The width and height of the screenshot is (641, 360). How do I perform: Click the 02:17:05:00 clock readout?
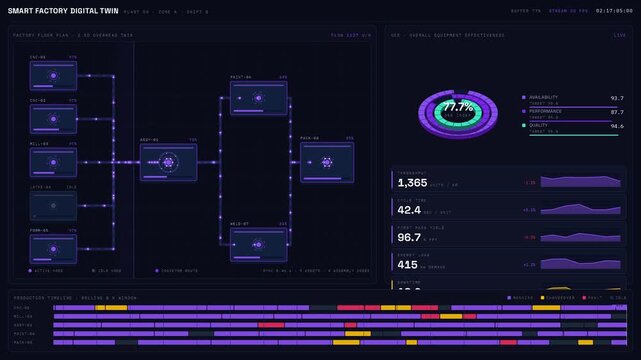click(614, 11)
